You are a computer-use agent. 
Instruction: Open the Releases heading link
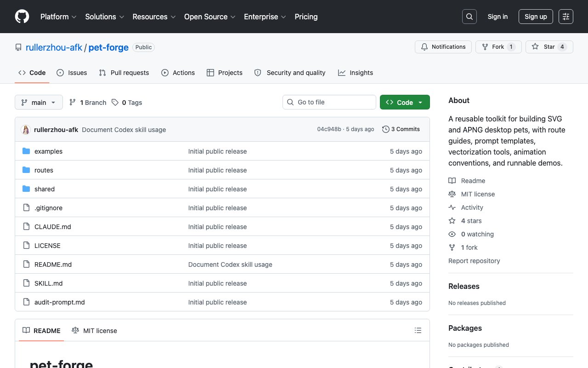(x=464, y=286)
